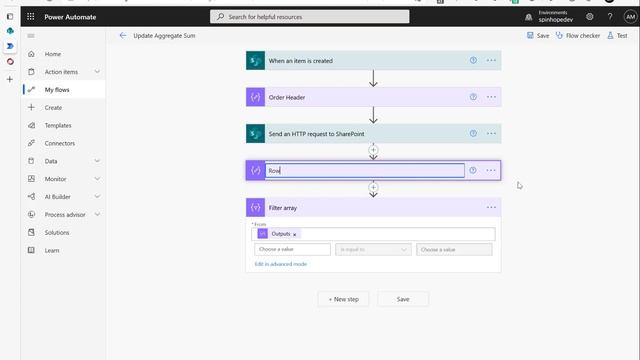640x360 pixels.
Task: Open the Settings gear icon
Action: tap(589, 17)
